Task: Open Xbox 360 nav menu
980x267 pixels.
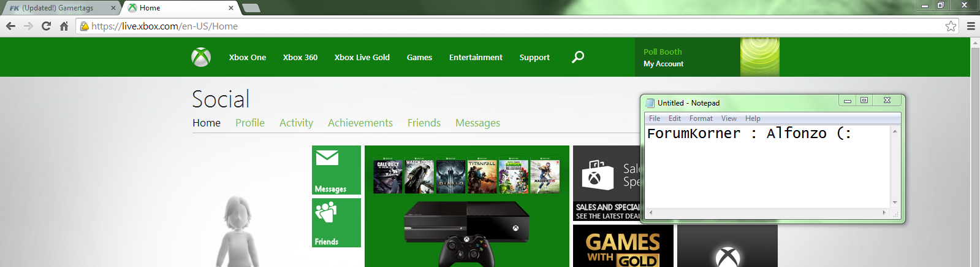Action: click(300, 57)
